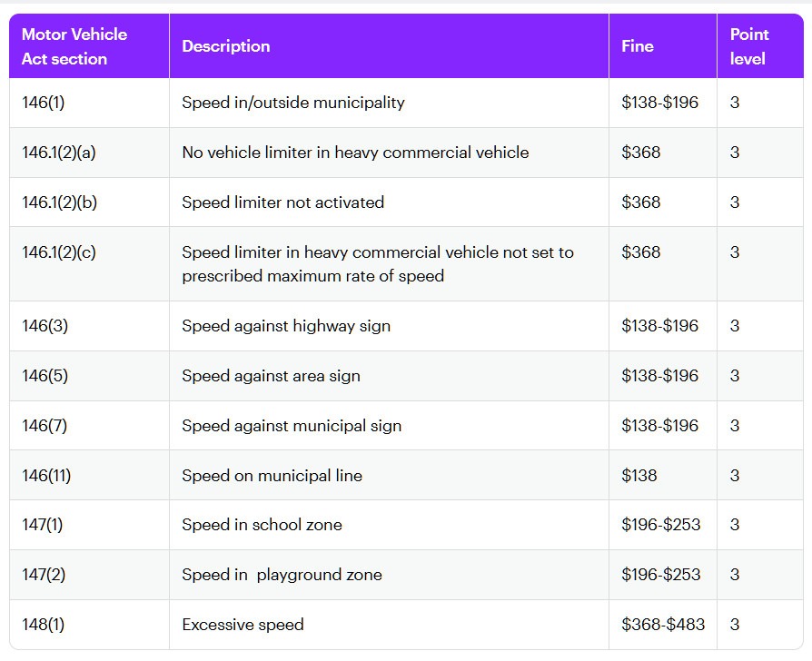The height and width of the screenshot is (661, 812).
Task: Click 'No vehicle limiter in heavy commercial vehicle'
Action: click(355, 153)
